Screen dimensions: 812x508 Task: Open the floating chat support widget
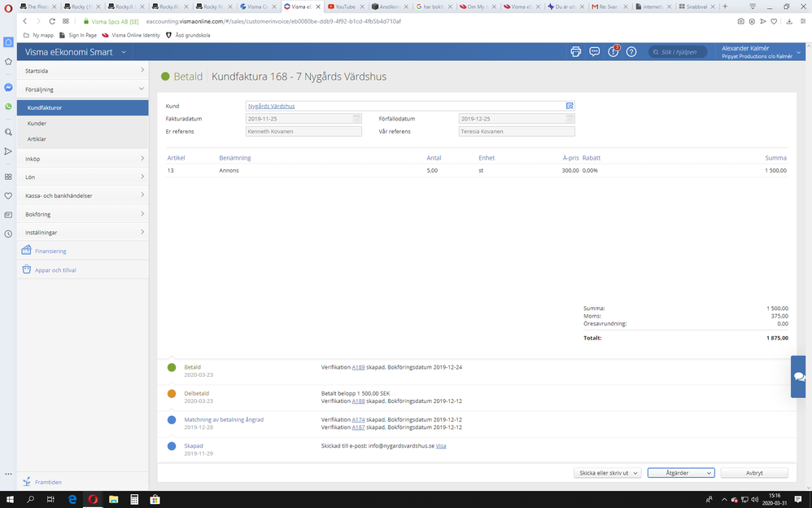tap(798, 377)
